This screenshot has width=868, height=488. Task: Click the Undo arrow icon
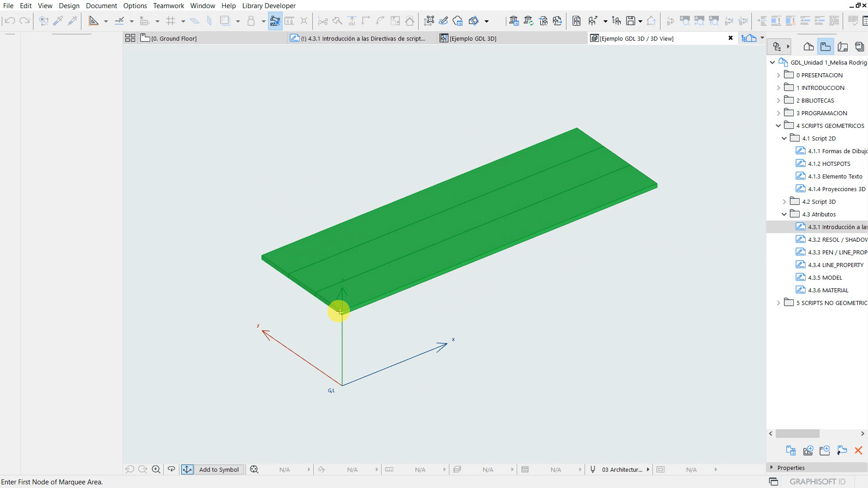[x=10, y=21]
